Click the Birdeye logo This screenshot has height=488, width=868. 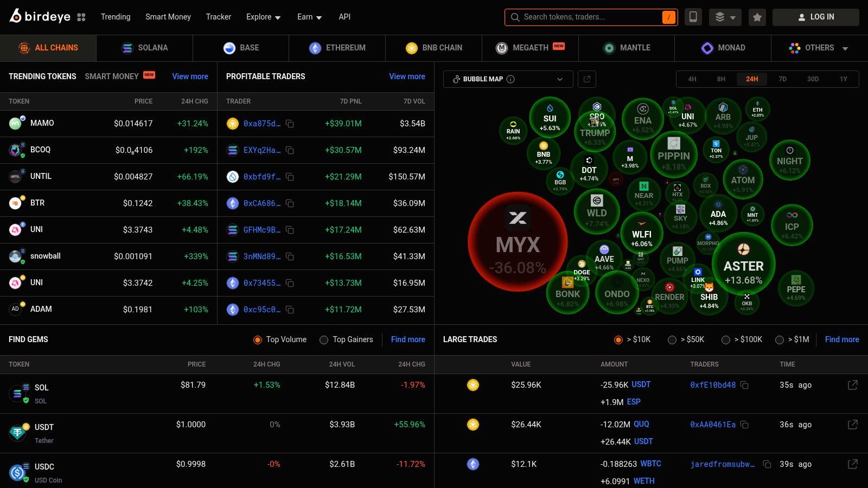point(40,16)
